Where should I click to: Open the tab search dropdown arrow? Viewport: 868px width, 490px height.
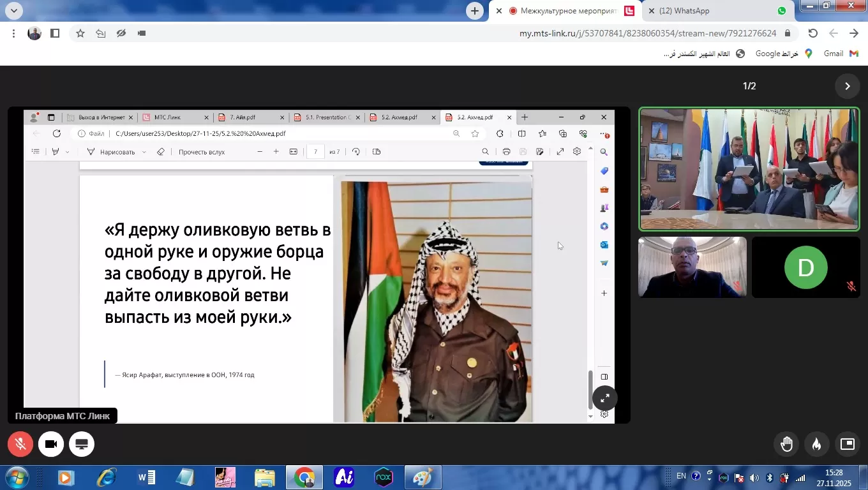click(x=13, y=11)
